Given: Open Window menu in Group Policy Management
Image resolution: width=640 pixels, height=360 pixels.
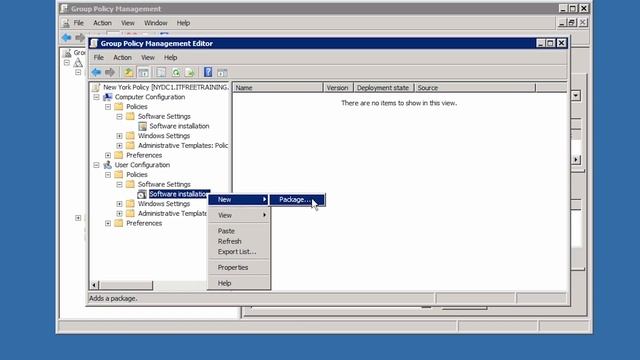Looking at the screenshot, I should [x=156, y=23].
